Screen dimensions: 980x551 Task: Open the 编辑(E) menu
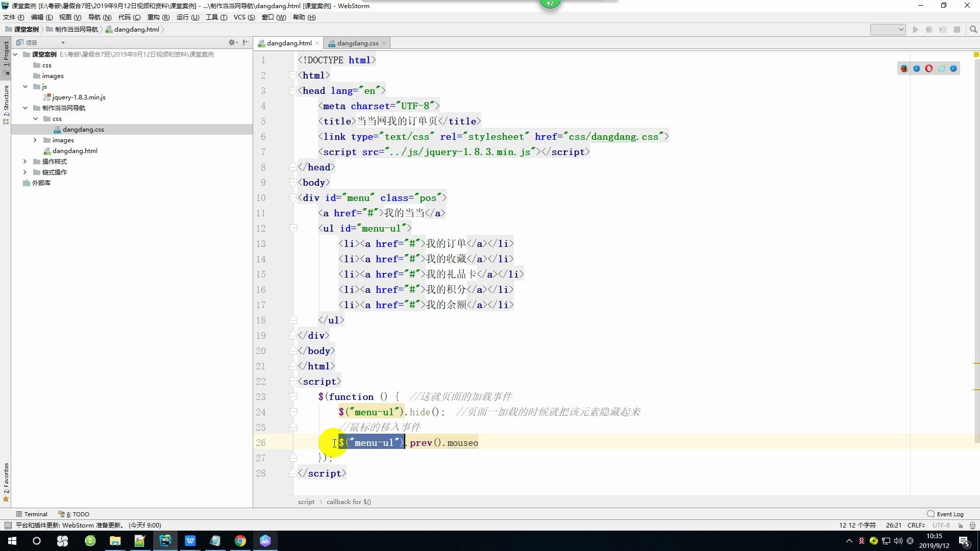tap(42, 17)
